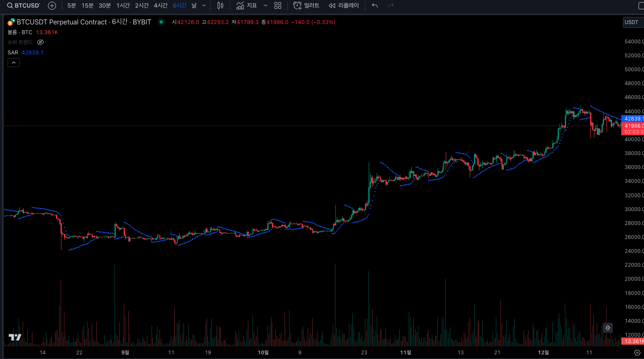Switch to the 4시간 timeframe
This screenshot has height=359, width=644.
[160, 5]
